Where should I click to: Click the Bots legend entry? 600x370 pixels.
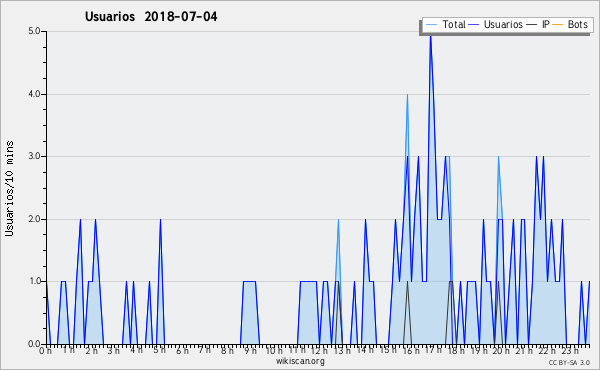[570, 24]
